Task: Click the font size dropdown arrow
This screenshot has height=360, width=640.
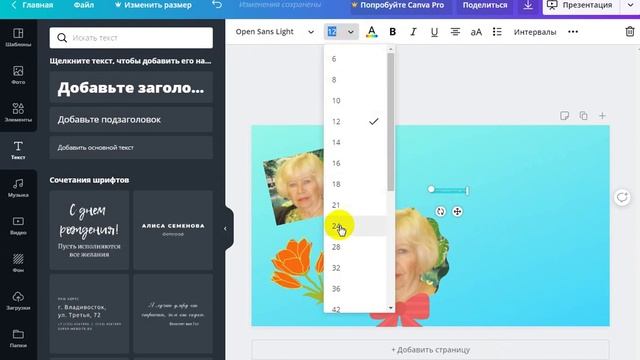Action: 351,32
